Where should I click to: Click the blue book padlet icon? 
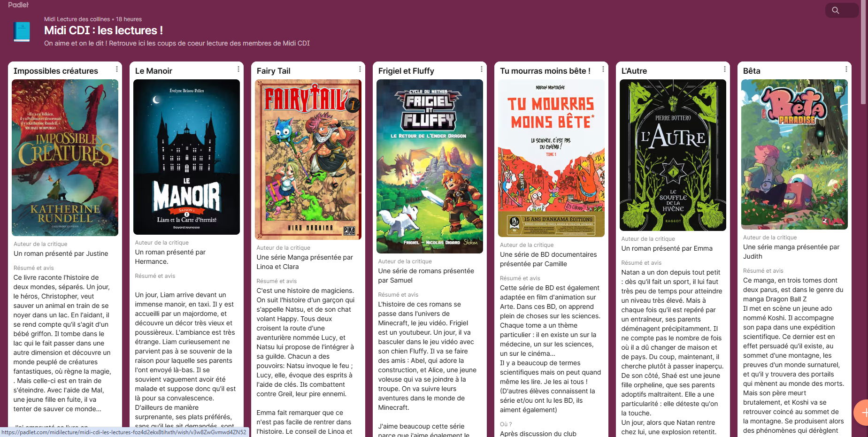click(22, 32)
